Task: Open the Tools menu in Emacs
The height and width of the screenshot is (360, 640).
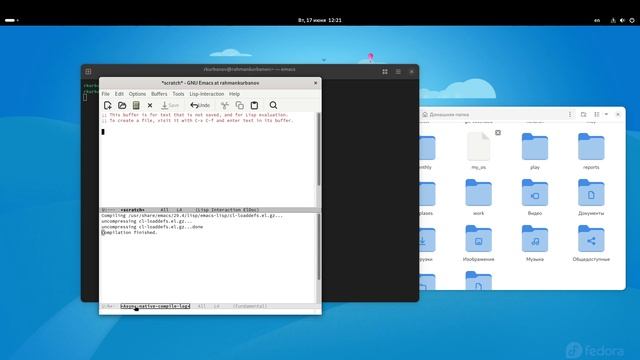Action: click(178, 94)
